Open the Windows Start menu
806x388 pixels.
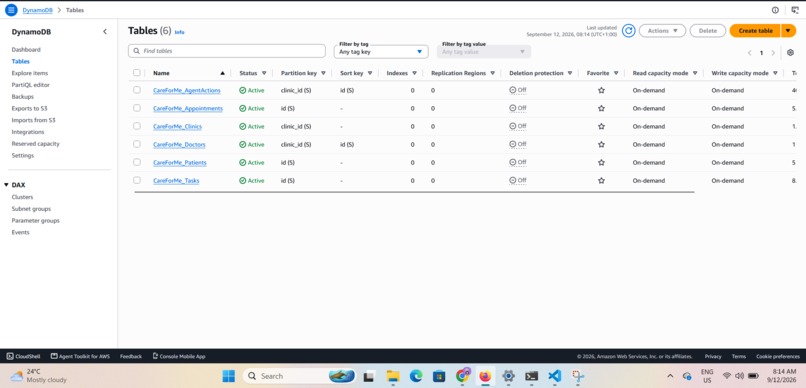[228, 376]
